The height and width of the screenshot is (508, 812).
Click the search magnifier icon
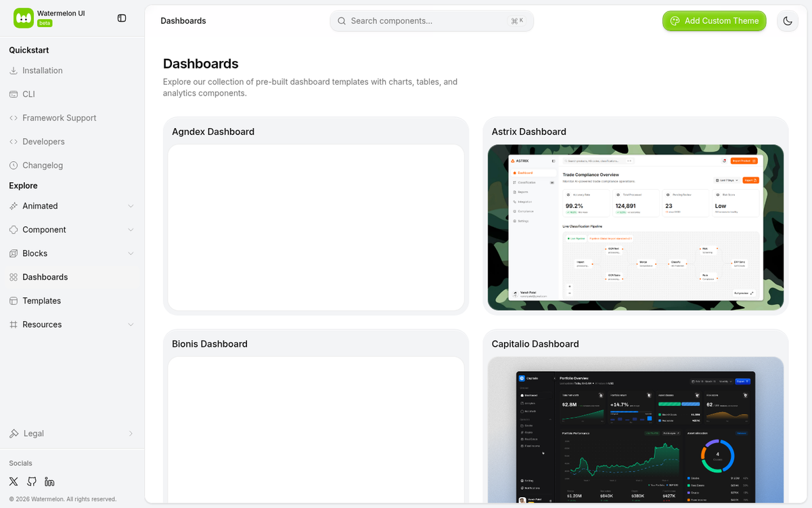pyautogui.click(x=342, y=21)
